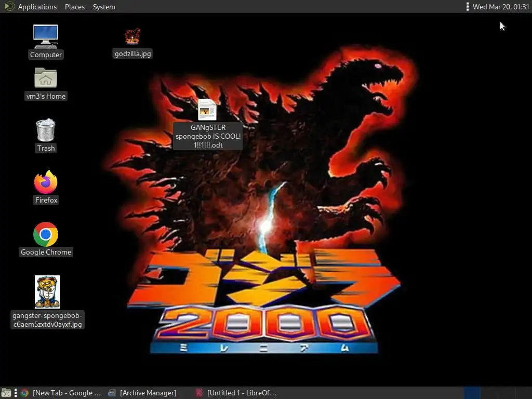Viewport: 532px width, 399px height.
Task: Click the 'godzilla.jpg' file name label
Action: [132, 54]
